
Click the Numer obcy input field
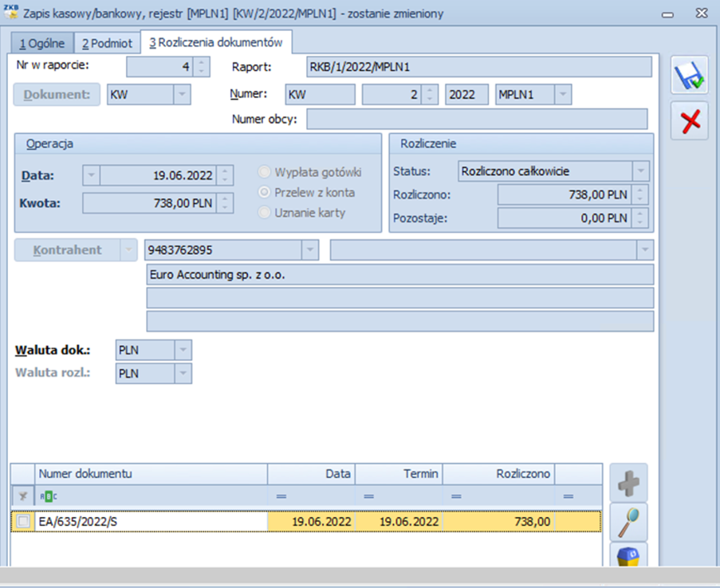pos(477,120)
